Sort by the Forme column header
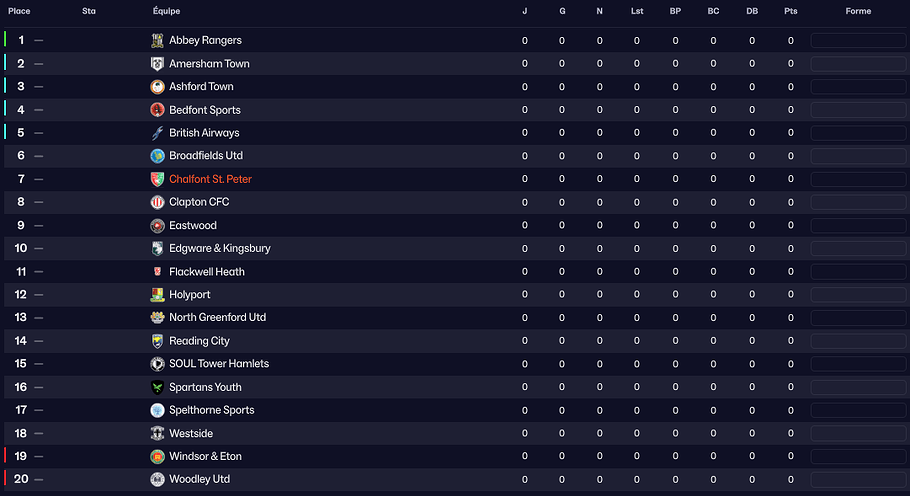The height and width of the screenshot is (496, 910). (x=857, y=11)
